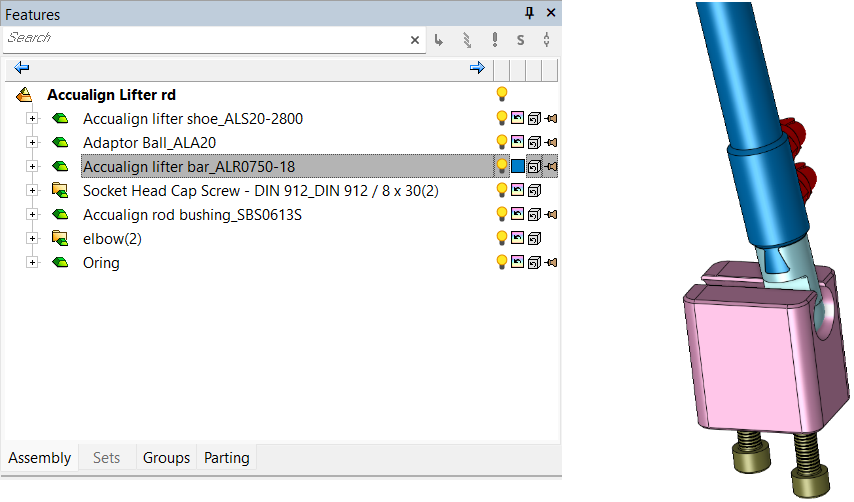Hide Adaptor Ball_ALA20 via light bulb
This screenshot has height=502, width=854.
[x=502, y=142]
